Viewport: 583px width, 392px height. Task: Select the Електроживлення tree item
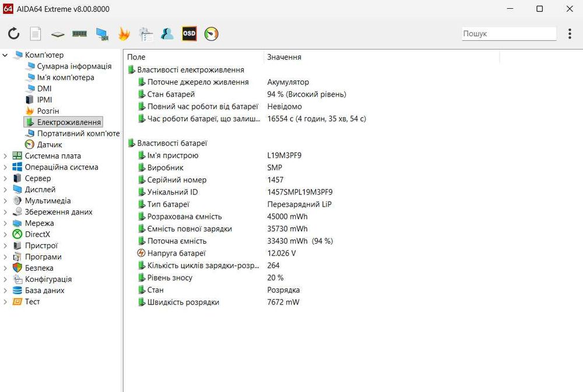coord(63,122)
